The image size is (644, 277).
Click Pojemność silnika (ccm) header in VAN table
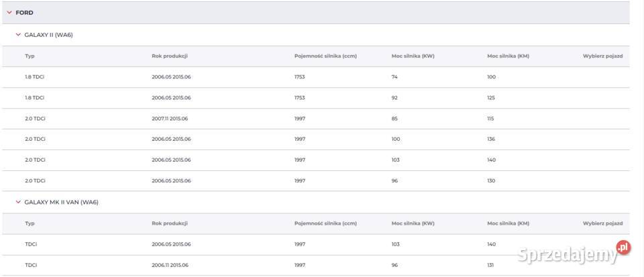click(325, 223)
